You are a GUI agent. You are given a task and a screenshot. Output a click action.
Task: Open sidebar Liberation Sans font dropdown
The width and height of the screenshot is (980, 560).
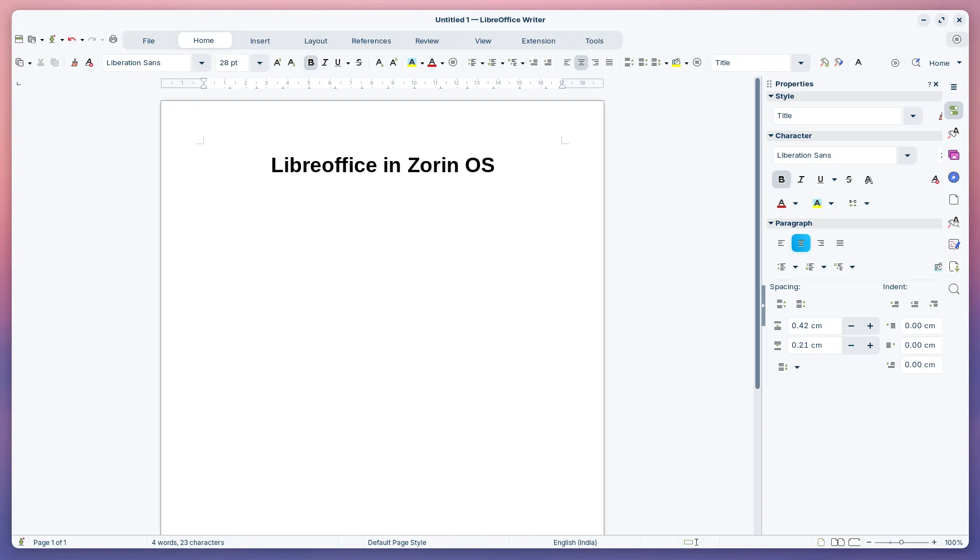907,155
